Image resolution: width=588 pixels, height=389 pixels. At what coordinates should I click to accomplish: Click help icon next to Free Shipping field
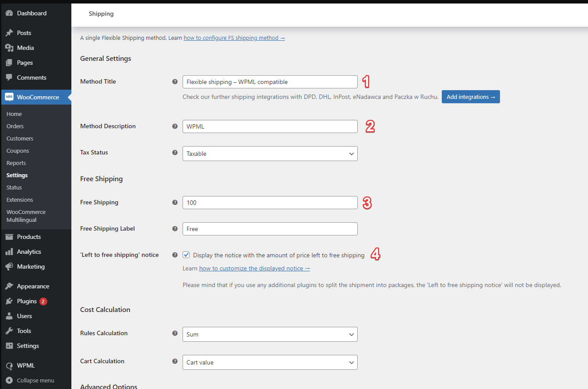tap(175, 202)
